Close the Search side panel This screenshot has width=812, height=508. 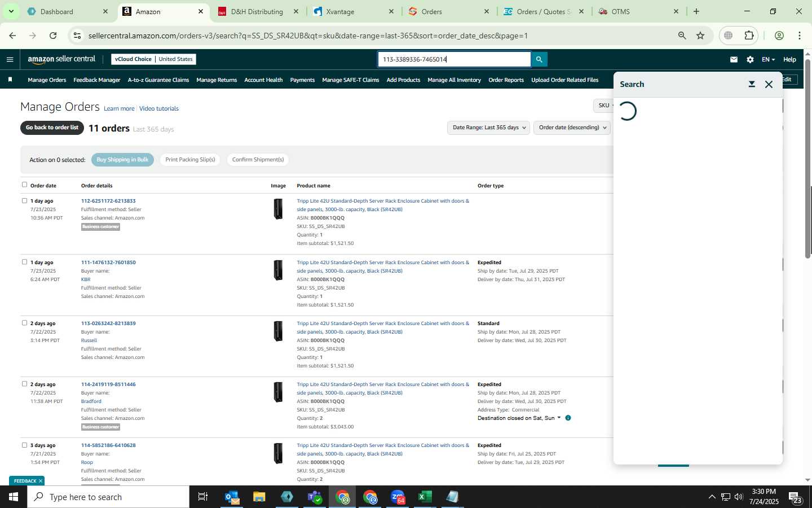[x=769, y=84]
